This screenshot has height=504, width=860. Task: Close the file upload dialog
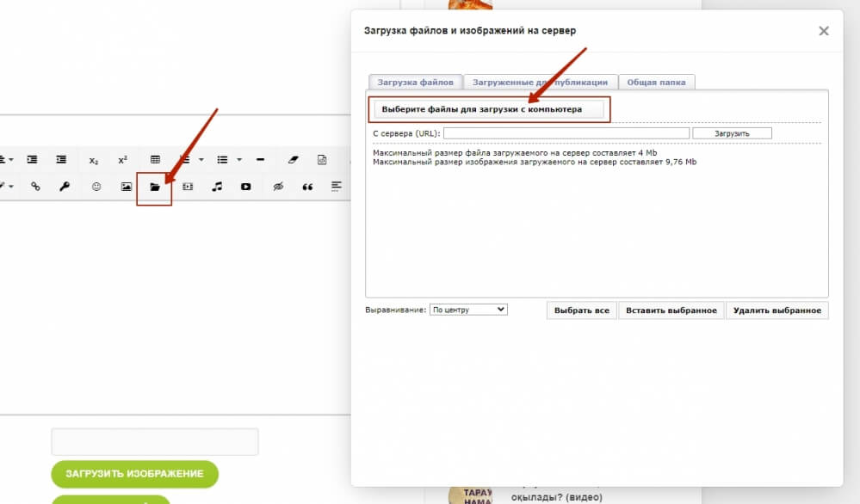(x=823, y=31)
